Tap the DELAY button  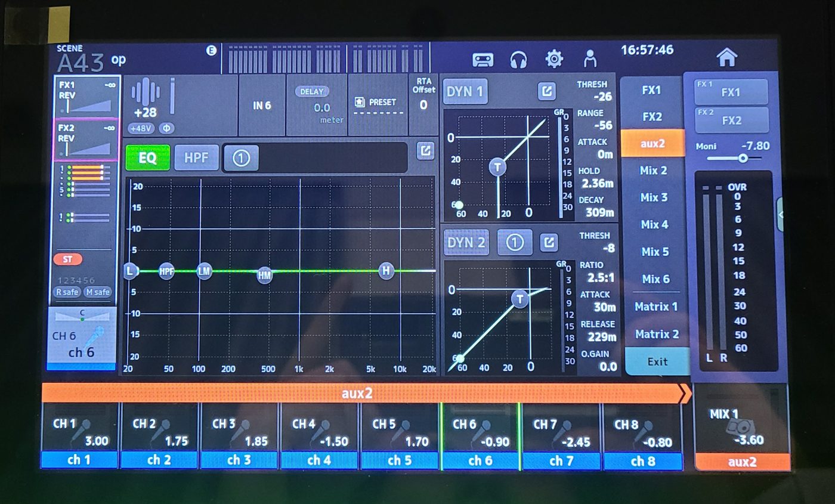[x=312, y=92]
